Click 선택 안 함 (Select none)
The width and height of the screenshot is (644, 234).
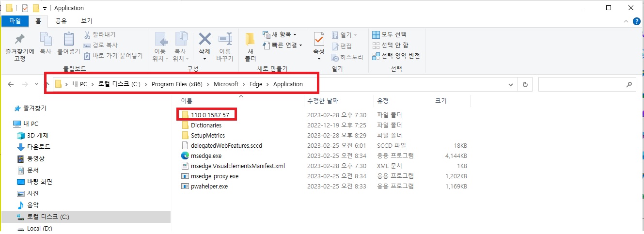tap(390, 45)
